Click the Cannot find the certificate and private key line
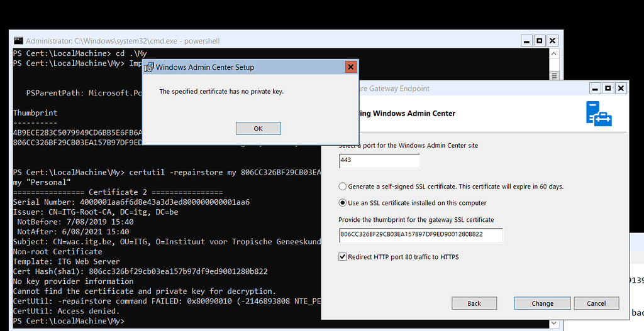 [x=145, y=291]
